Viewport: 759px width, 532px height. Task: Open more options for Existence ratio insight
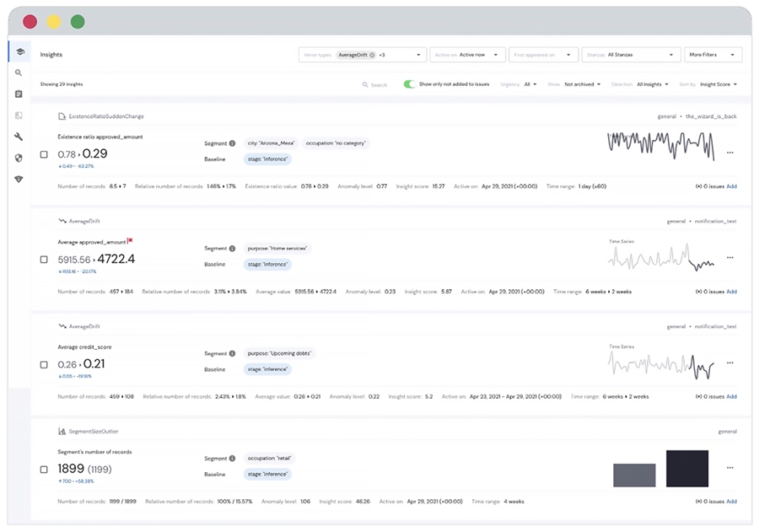730,153
